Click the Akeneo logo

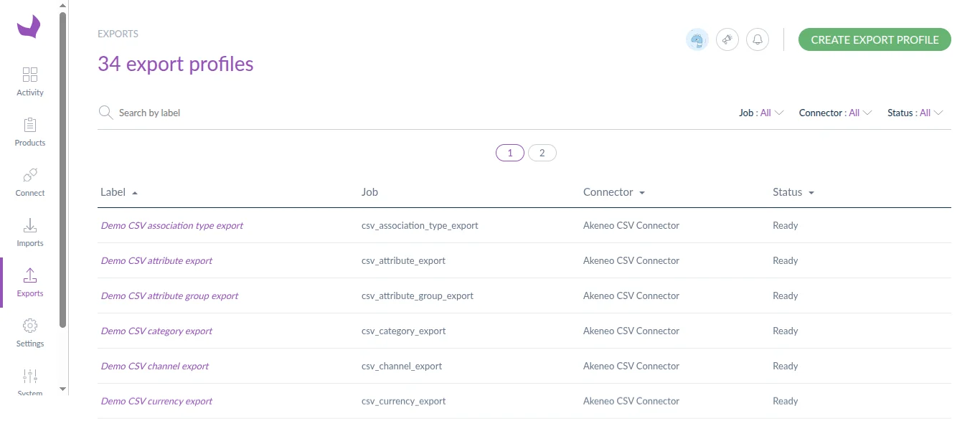coord(29,27)
